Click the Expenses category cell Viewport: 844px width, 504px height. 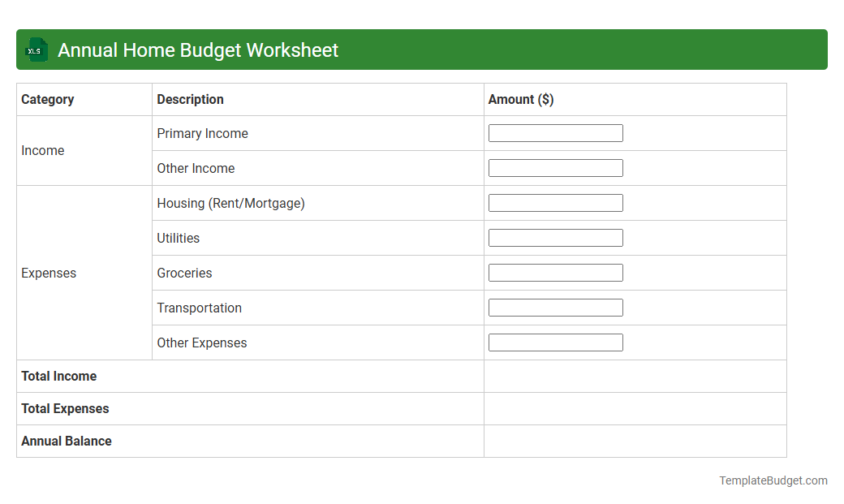(49, 273)
